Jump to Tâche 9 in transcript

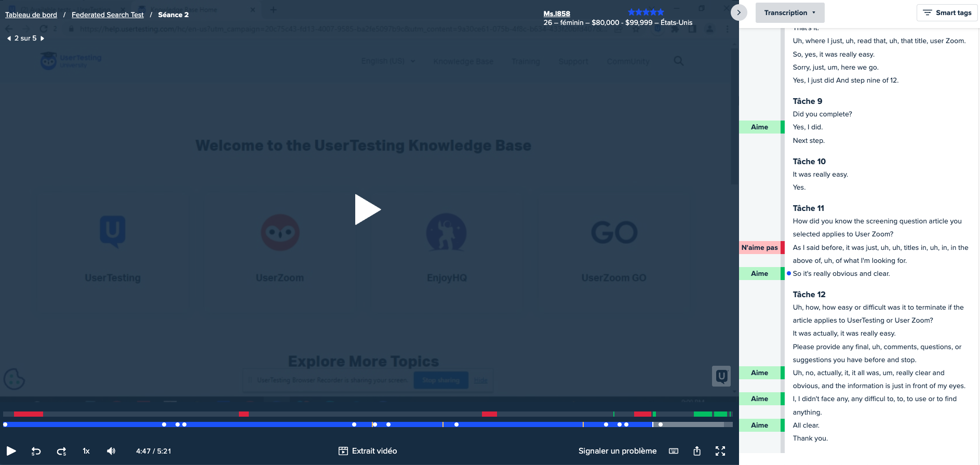pos(807,101)
